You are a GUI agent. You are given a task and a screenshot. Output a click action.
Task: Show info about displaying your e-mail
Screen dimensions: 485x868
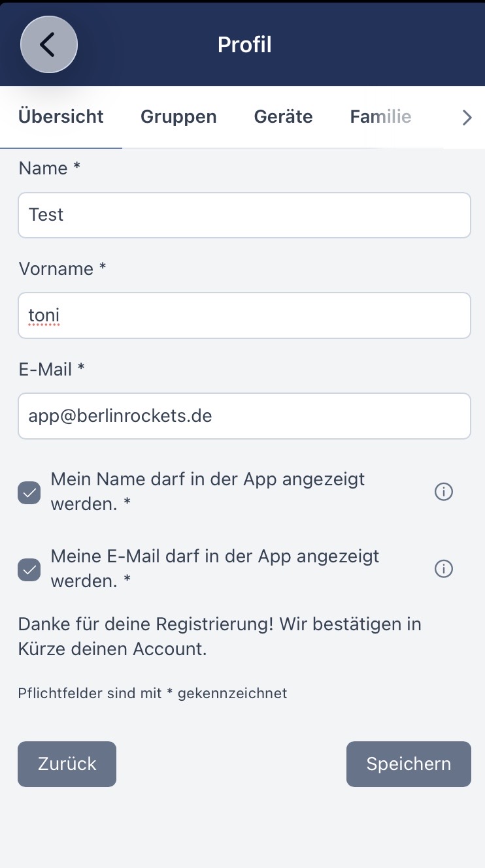(x=444, y=569)
